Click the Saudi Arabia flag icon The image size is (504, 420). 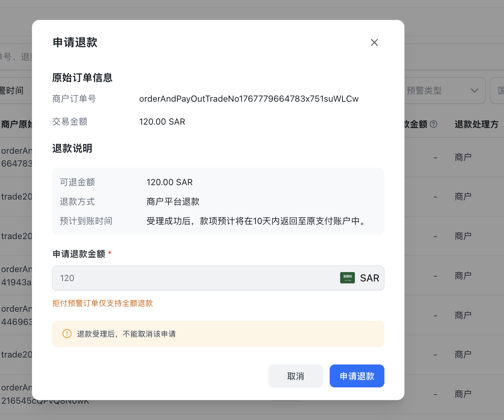tap(347, 278)
